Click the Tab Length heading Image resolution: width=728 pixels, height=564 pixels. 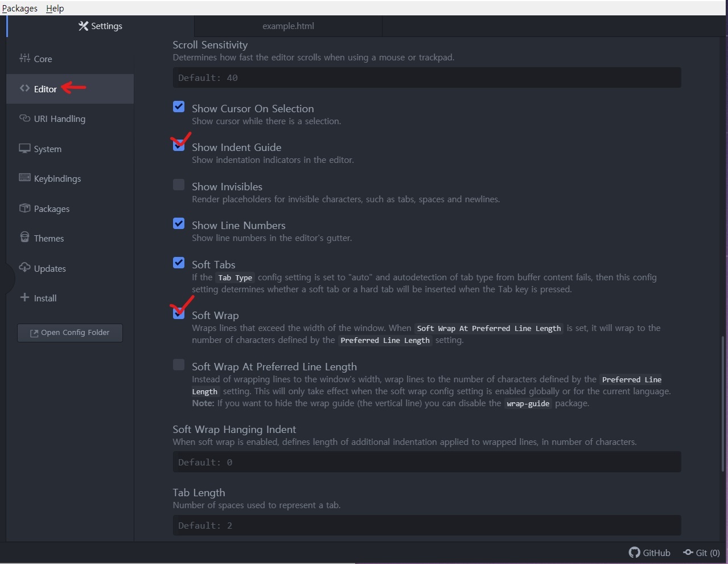tap(199, 493)
